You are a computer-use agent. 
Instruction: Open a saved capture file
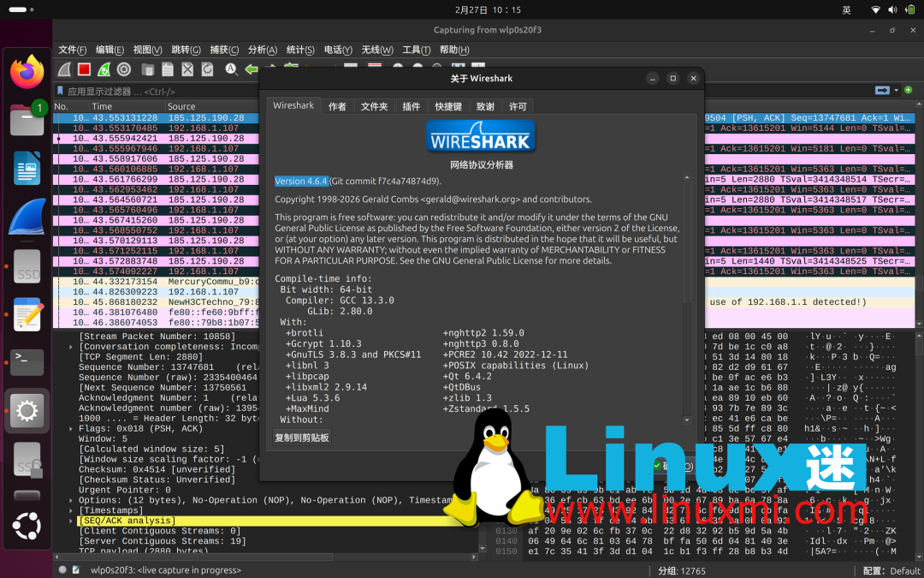coord(147,69)
